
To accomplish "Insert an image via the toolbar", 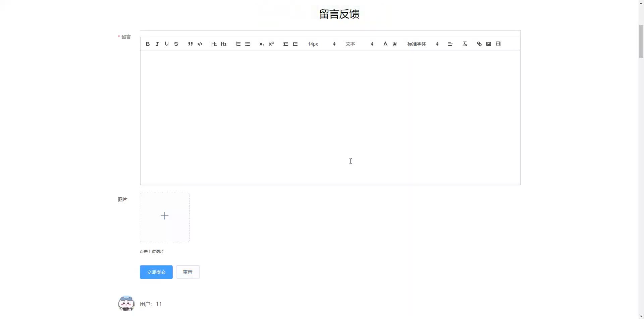I will point(488,44).
